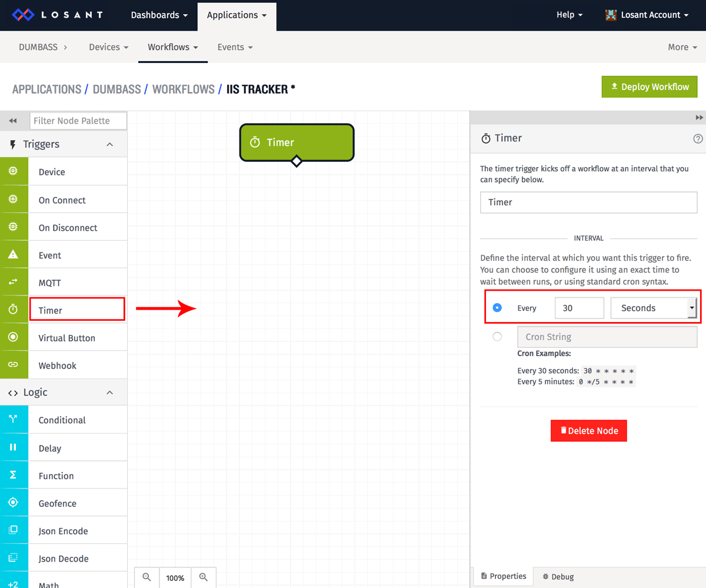Click the Conditional label in palette
Screen dimensions: 706x588
click(62, 420)
